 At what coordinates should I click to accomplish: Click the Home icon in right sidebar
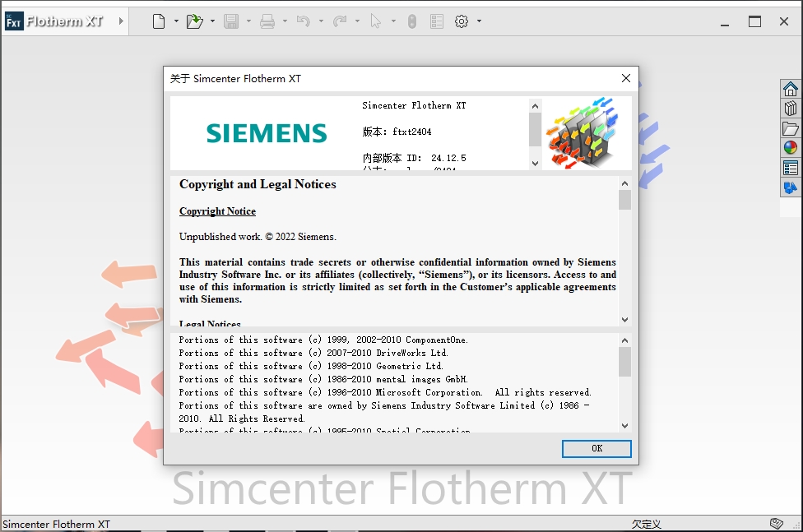(790, 88)
